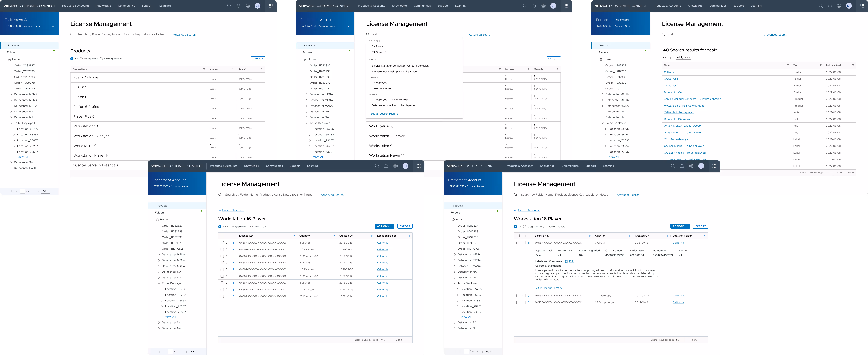Viewport: 868px width, 355px height.
Task: Check the box beside the expanded license key row
Action: click(x=518, y=243)
